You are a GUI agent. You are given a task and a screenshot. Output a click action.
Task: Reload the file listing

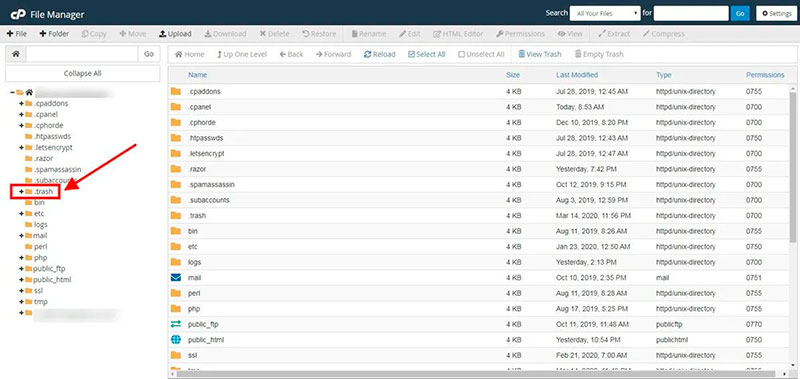click(380, 54)
